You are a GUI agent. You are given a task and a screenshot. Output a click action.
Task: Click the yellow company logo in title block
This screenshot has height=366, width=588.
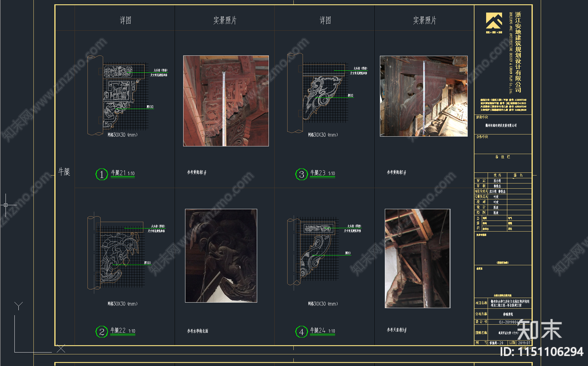click(494, 21)
